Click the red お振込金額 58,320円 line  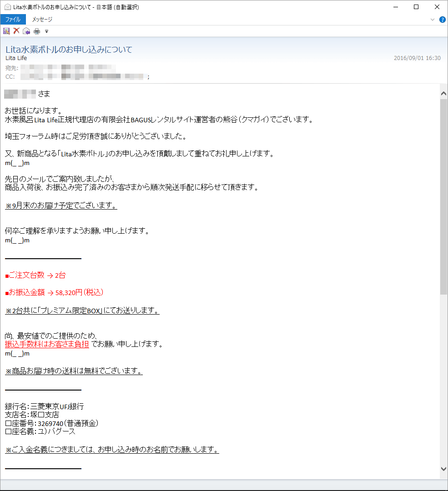(x=54, y=292)
